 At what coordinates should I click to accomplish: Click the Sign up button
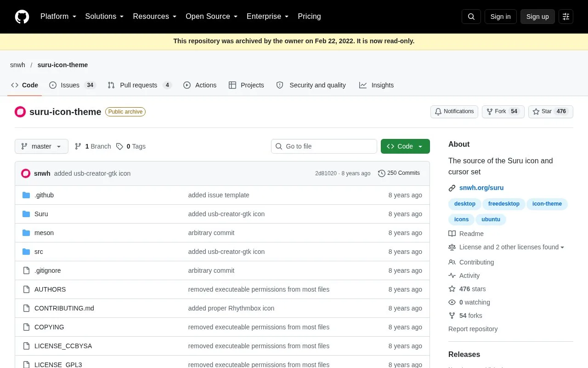[537, 17]
